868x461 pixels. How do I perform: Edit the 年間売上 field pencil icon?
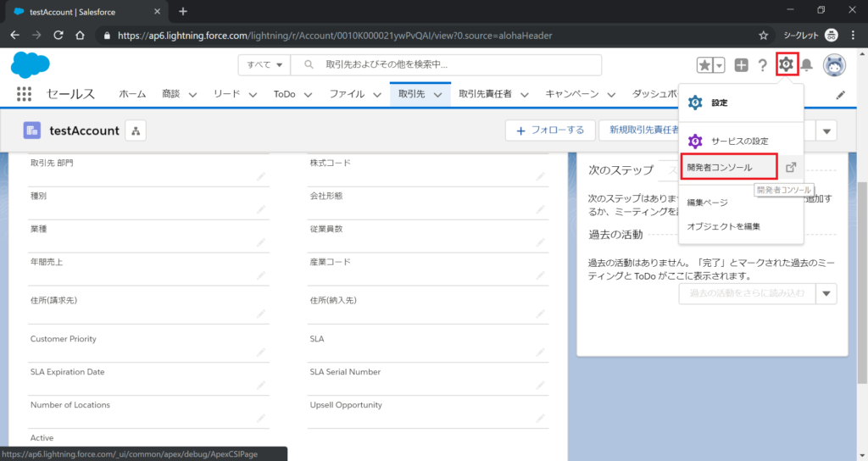[262, 276]
